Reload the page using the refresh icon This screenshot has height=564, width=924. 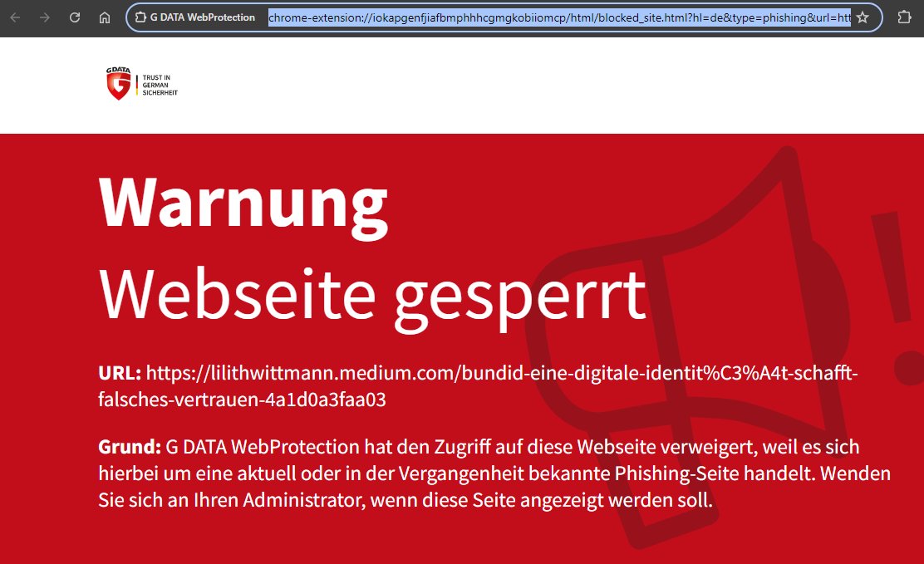74,17
